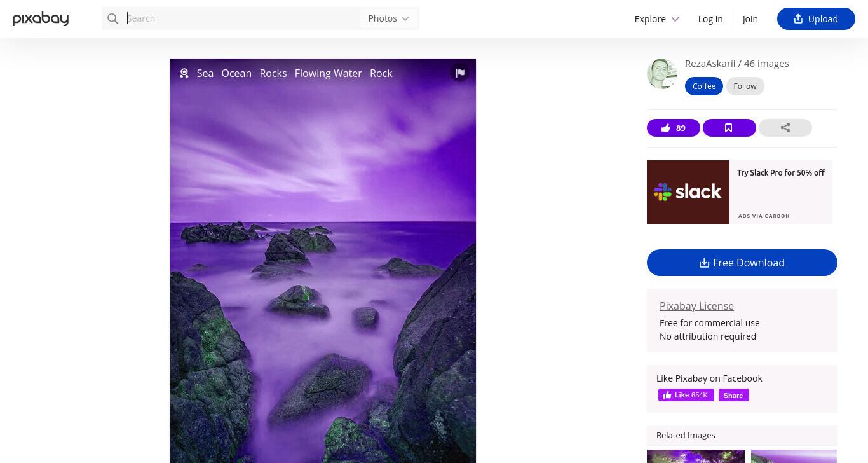Click the Photos dropdown chevron

tap(405, 18)
